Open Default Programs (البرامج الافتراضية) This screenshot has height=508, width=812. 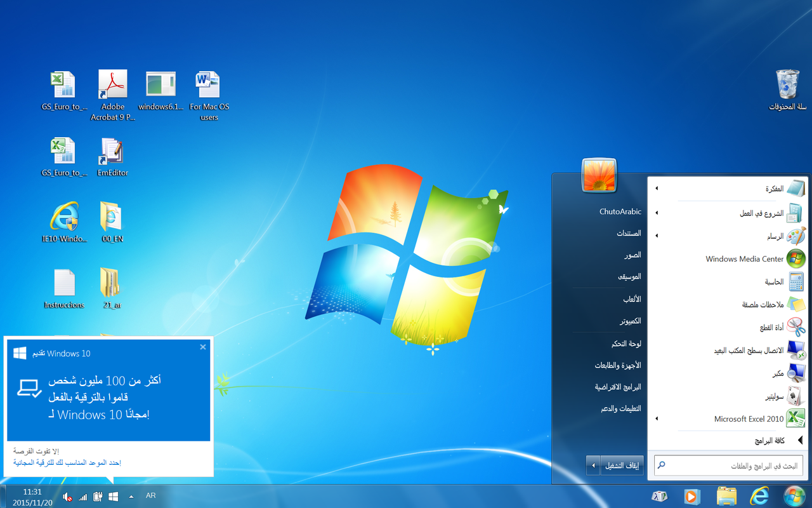coord(617,387)
